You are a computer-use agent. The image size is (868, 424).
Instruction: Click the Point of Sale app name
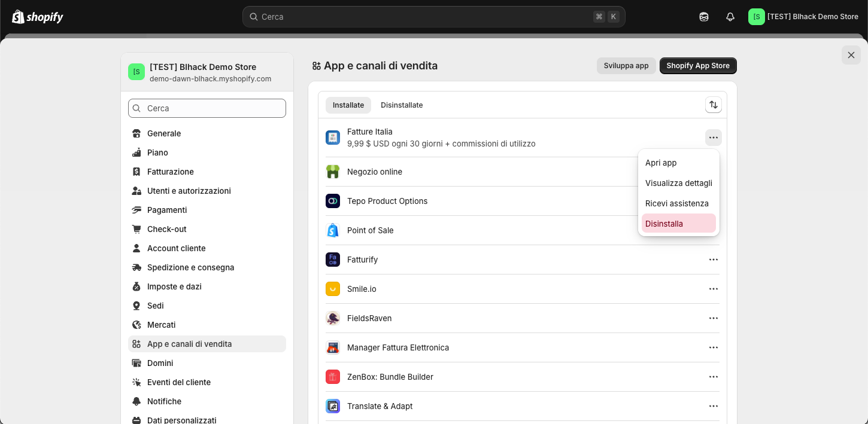[371, 230]
